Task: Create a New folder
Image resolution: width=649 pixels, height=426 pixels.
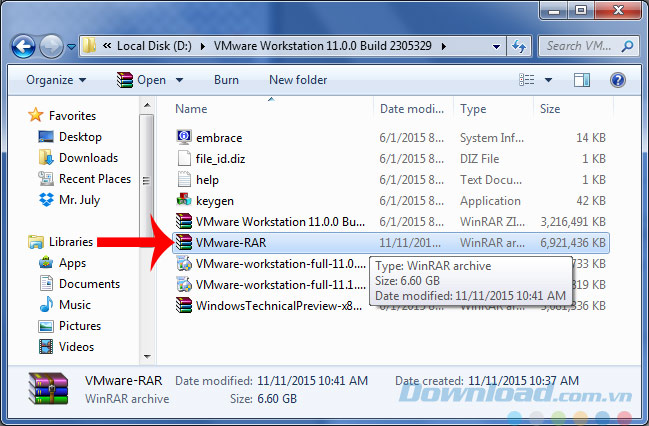Action: click(298, 80)
